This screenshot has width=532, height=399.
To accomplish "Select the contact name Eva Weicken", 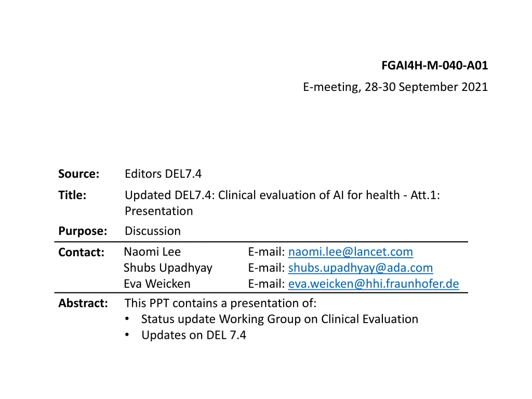I will click(x=157, y=284).
